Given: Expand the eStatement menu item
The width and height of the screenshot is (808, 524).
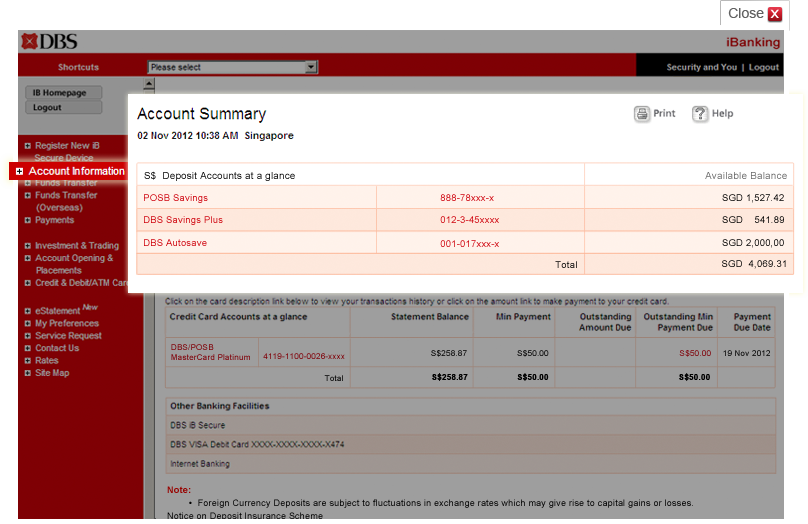Looking at the screenshot, I should [x=27, y=311].
